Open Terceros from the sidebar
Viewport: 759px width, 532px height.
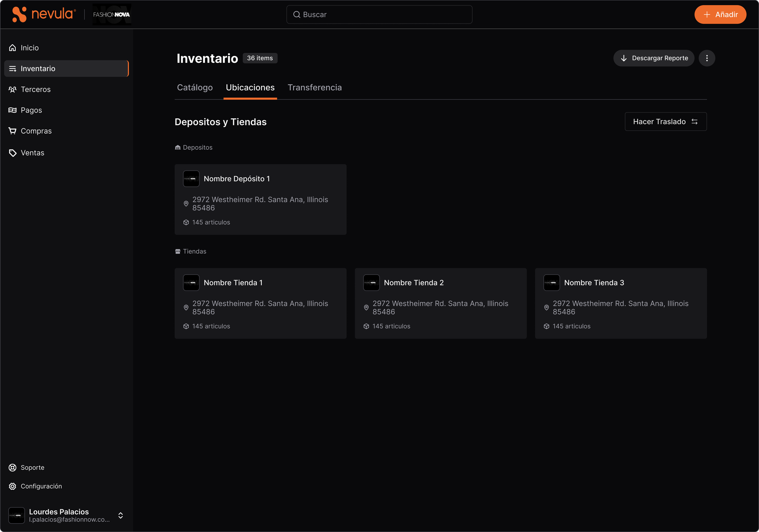36,90
